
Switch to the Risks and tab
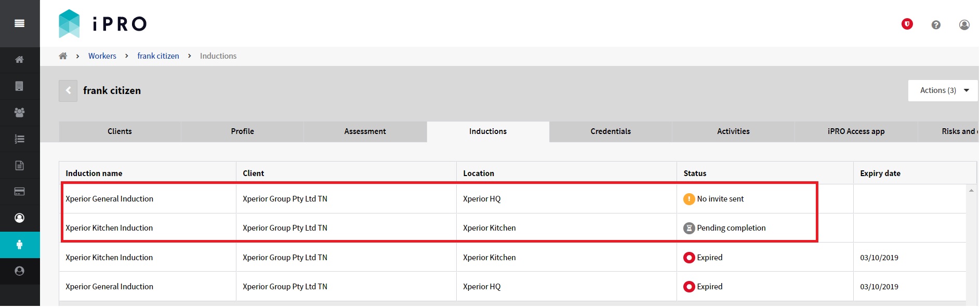pos(948,131)
